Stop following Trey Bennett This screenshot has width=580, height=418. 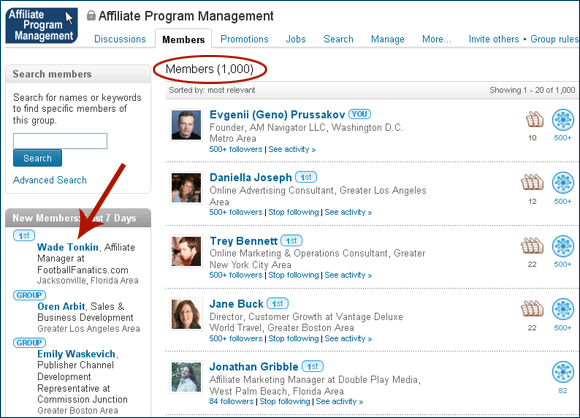[293, 275]
